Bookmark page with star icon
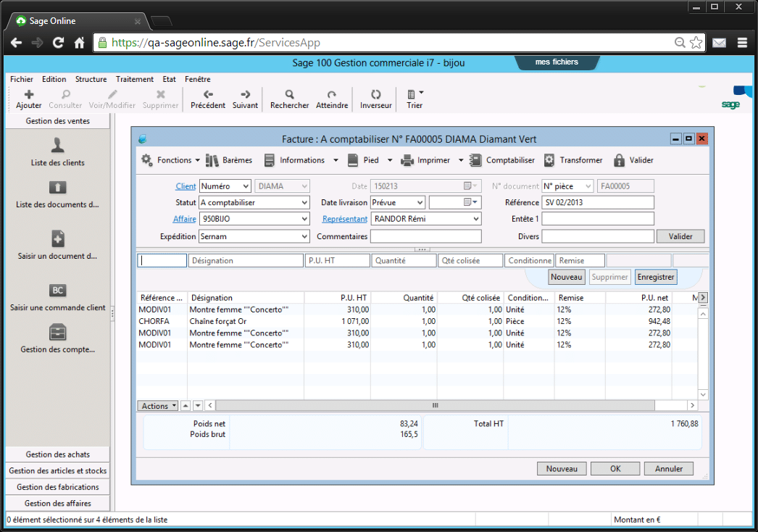758x532 pixels. click(x=696, y=43)
